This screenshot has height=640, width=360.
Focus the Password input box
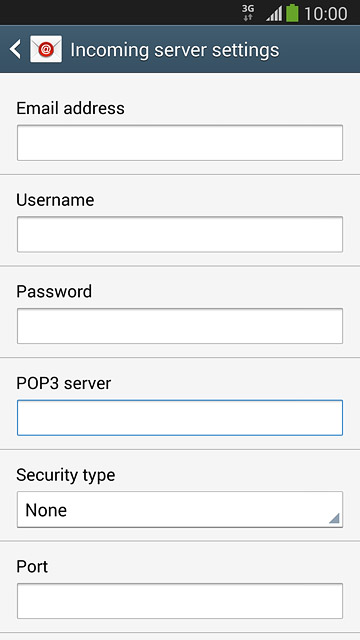tap(180, 326)
